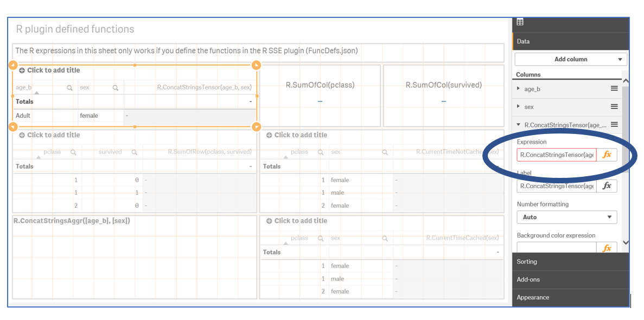Click to add title on the selected table
644x320 pixels.
[x=53, y=71]
